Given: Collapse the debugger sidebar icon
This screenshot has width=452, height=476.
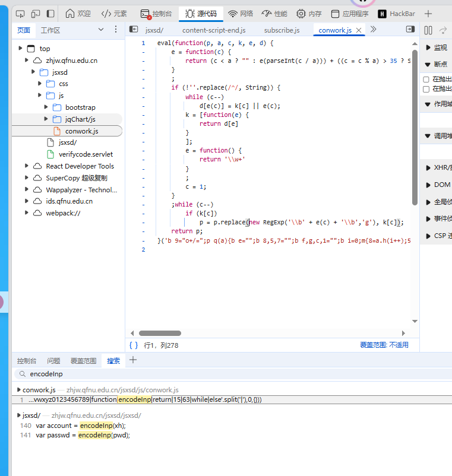Looking at the screenshot, I should pyautogui.click(x=410, y=29).
